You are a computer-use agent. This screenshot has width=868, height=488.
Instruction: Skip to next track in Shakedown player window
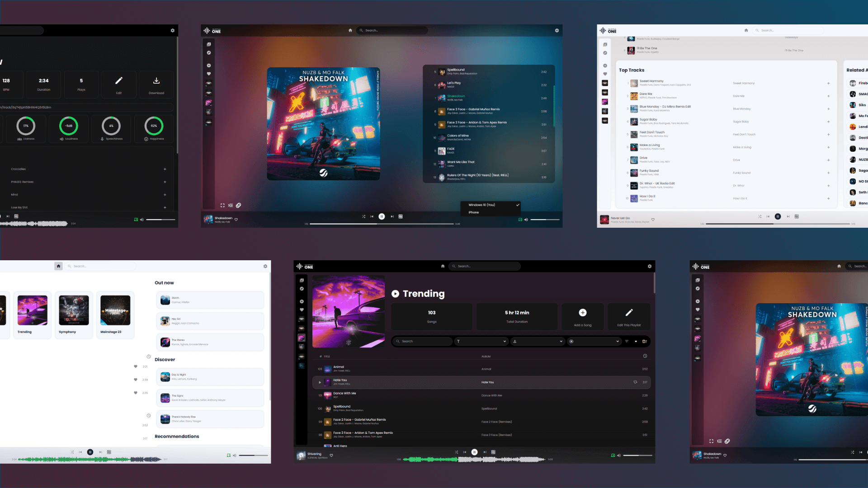pos(392,216)
